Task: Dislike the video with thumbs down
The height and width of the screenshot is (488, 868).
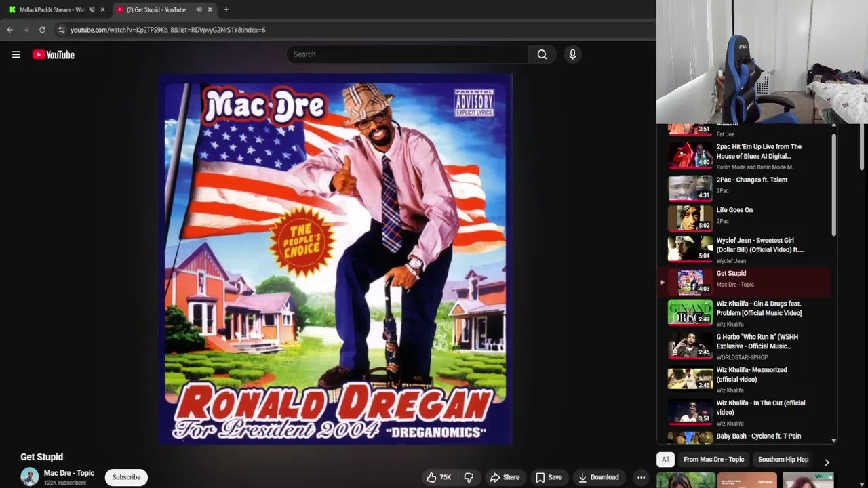Action: (469, 477)
